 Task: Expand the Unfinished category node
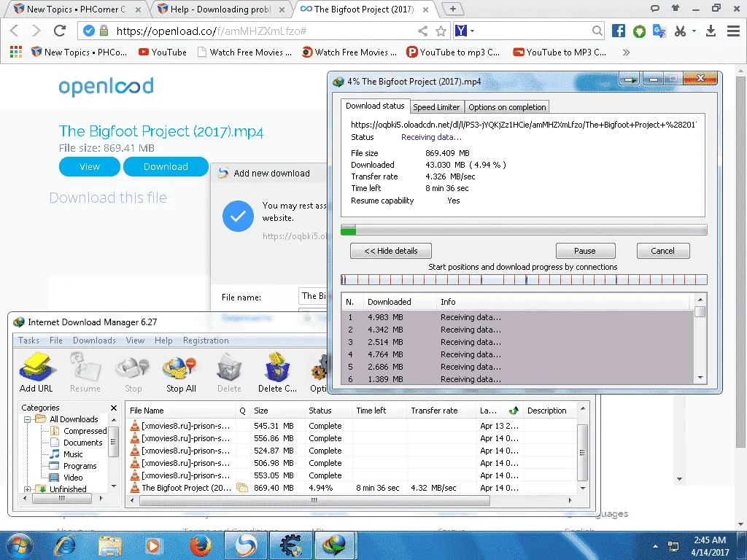click(28, 489)
